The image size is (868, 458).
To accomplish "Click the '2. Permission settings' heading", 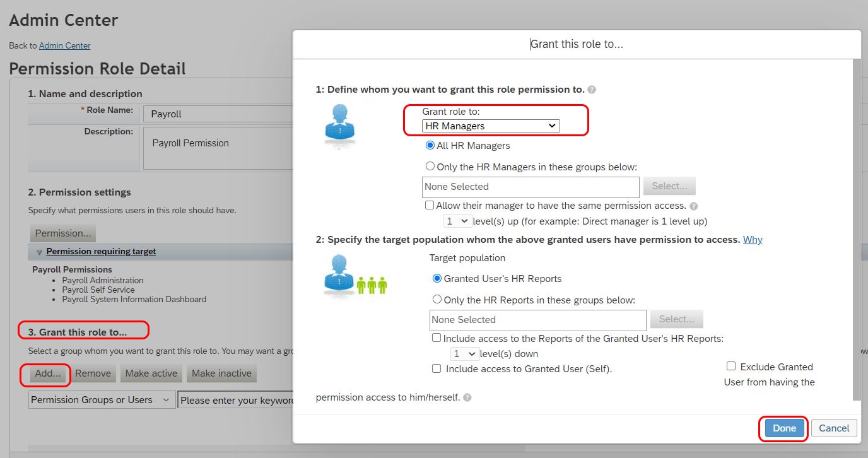I will pos(79,192).
